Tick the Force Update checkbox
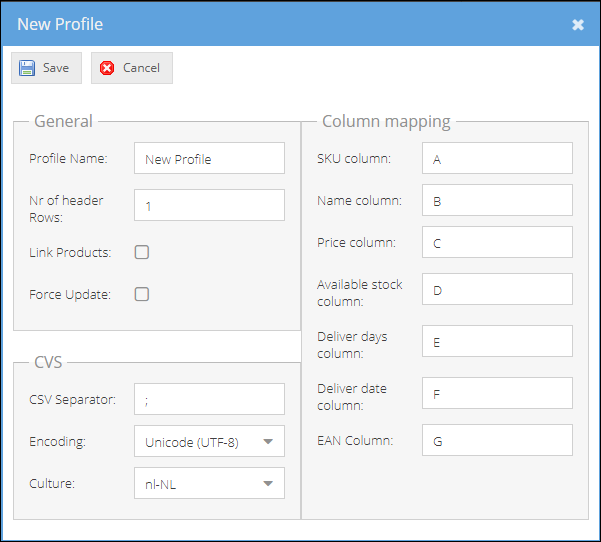The height and width of the screenshot is (542, 601). point(141,294)
